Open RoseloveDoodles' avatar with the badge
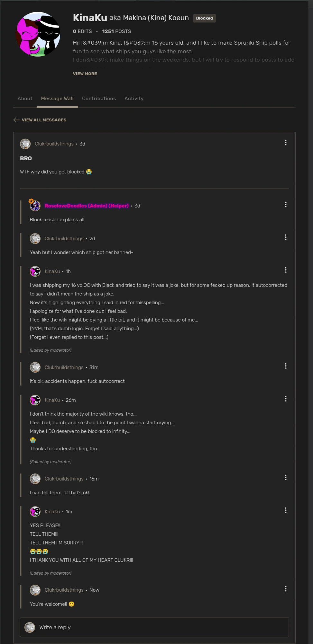Viewport: 313px width, 644px height. point(35,206)
